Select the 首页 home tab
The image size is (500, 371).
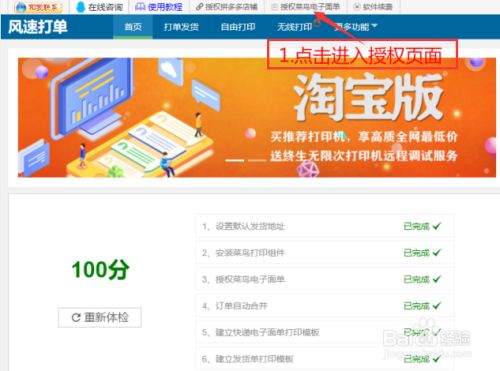click(133, 27)
